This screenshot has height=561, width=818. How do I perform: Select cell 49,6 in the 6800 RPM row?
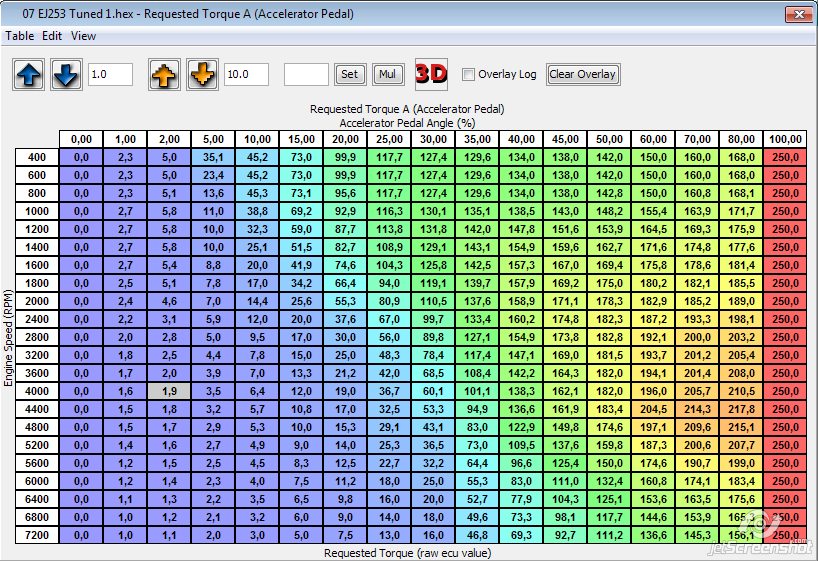click(477, 517)
